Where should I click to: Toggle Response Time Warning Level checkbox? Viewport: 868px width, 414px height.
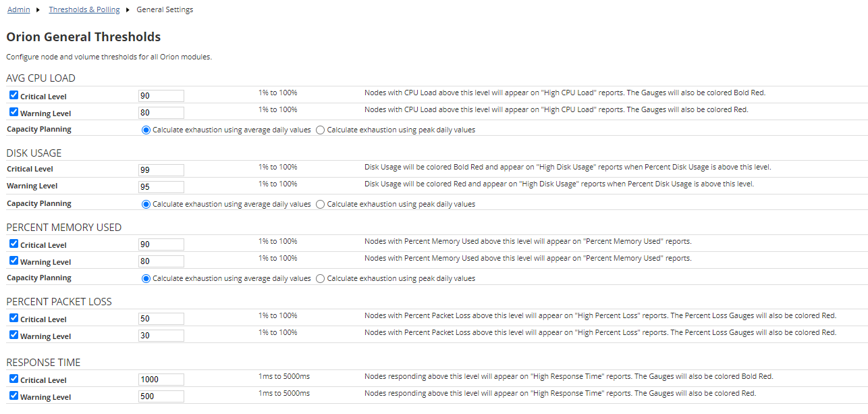pos(13,396)
